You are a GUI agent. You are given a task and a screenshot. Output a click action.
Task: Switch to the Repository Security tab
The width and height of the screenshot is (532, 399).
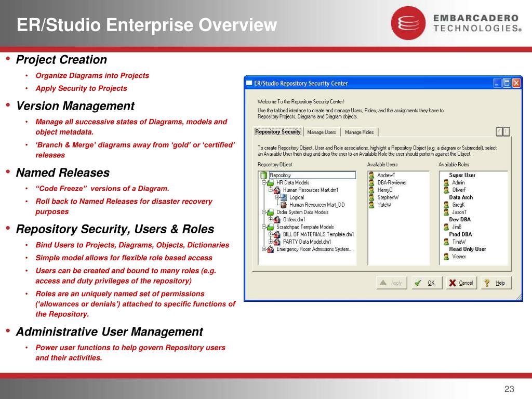tap(278, 131)
